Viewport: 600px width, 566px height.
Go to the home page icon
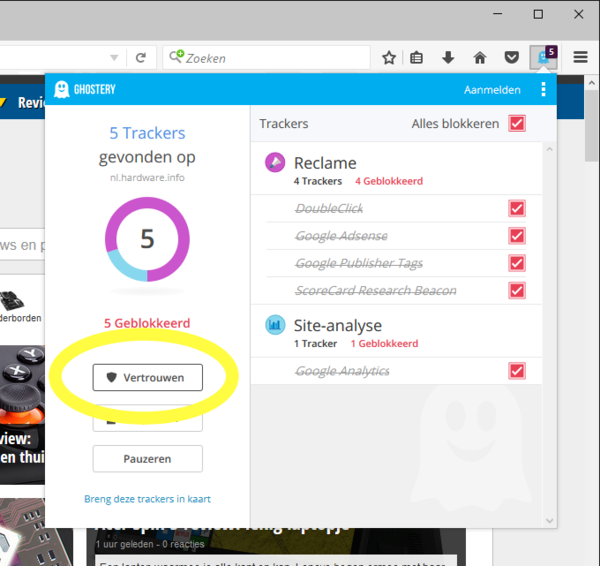click(480, 58)
